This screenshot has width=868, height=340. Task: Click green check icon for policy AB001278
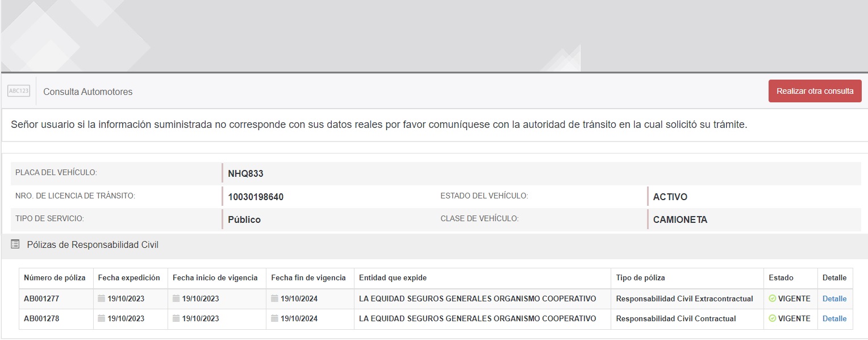coord(772,318)
